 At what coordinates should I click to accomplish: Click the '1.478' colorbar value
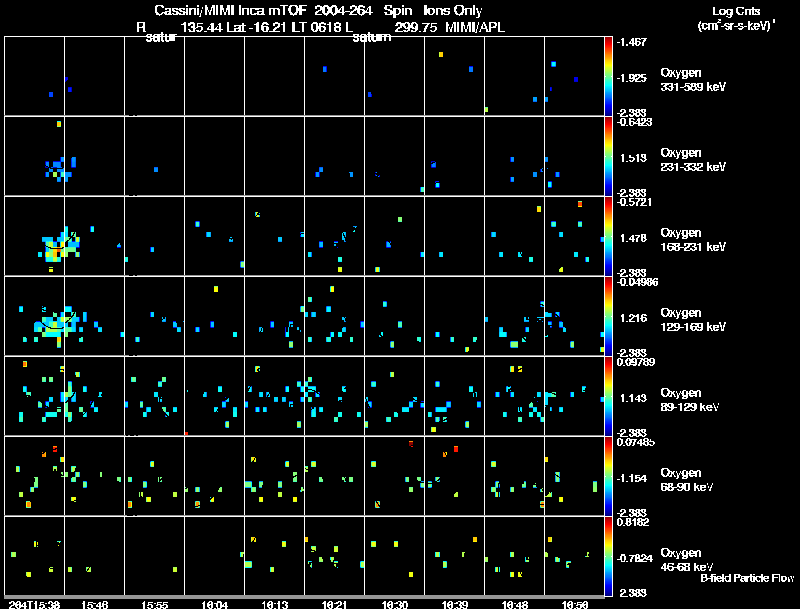[633, 238]
